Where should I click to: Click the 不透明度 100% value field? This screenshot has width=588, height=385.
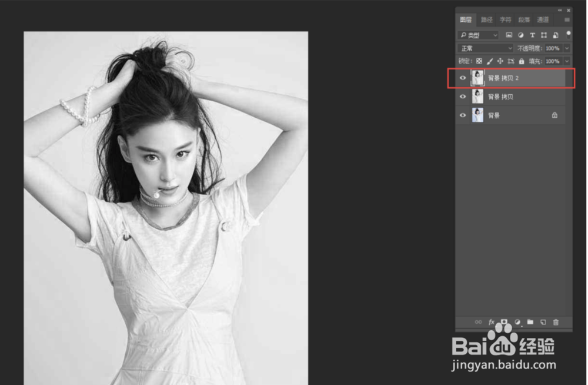553,48
